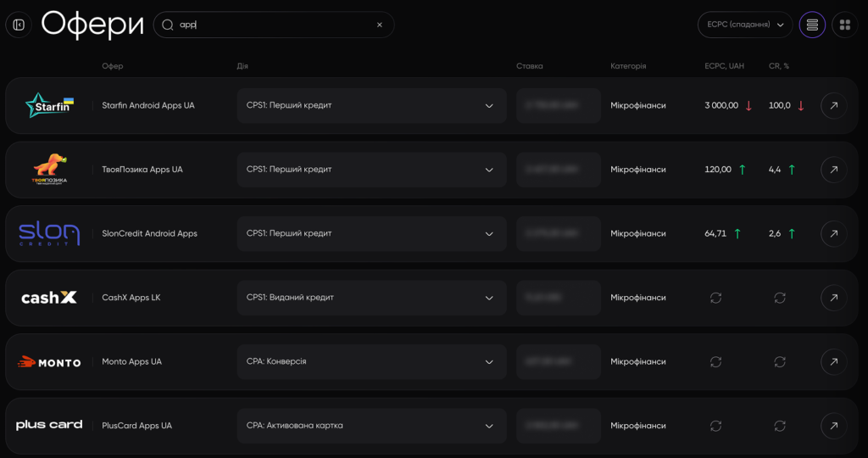Open the ECPC sorting dropdown
868x458 pixels.
[745, 25]
